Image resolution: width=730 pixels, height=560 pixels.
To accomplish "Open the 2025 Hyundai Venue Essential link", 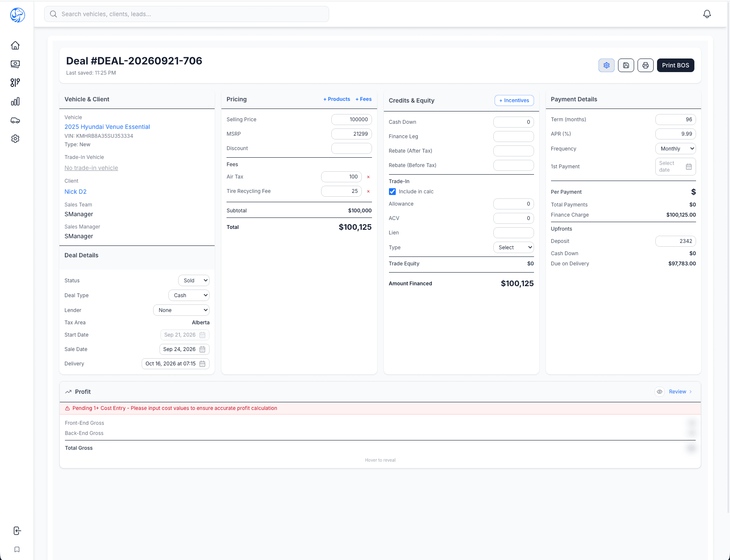I will tap(107, 127).
